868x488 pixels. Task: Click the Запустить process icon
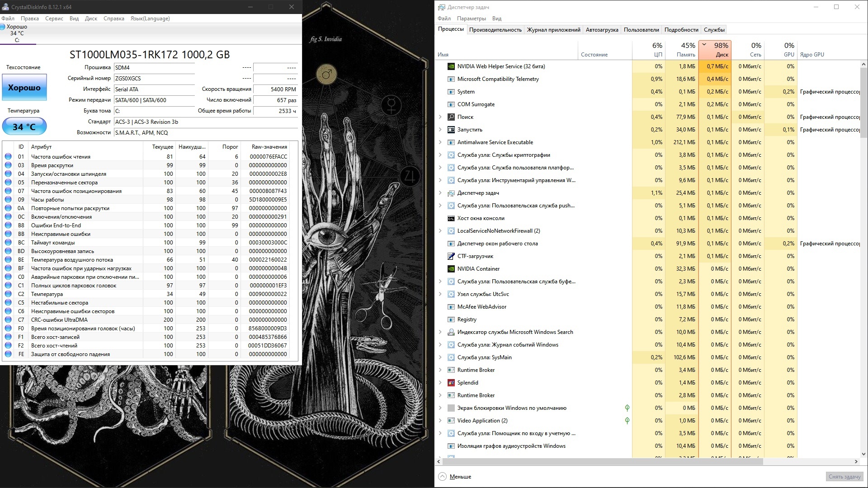point(451,130)
